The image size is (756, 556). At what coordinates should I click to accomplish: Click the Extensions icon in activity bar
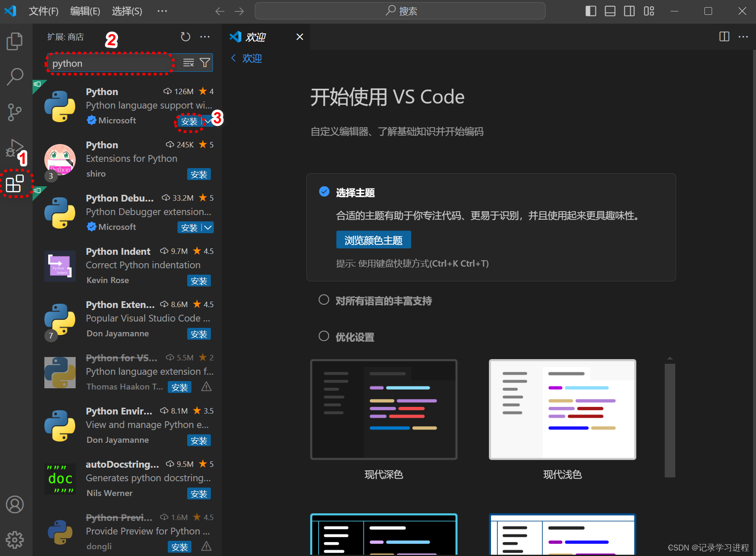point(15,183)
